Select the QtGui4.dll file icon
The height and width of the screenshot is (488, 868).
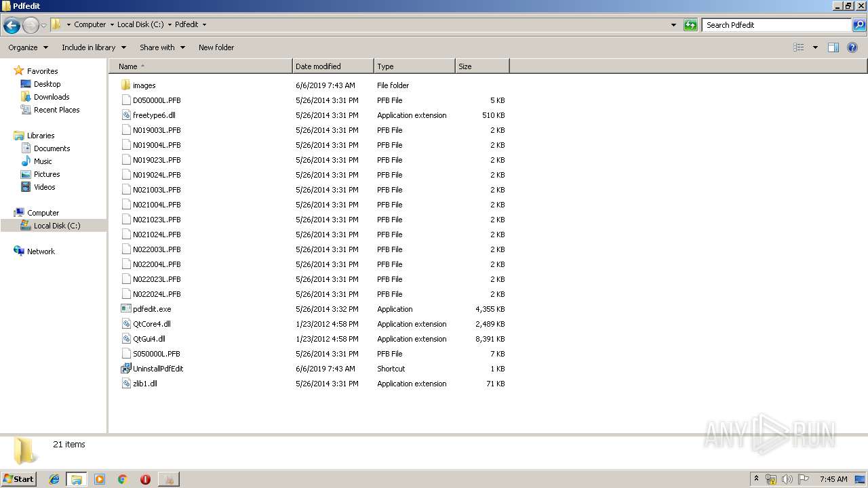point(125,339)
